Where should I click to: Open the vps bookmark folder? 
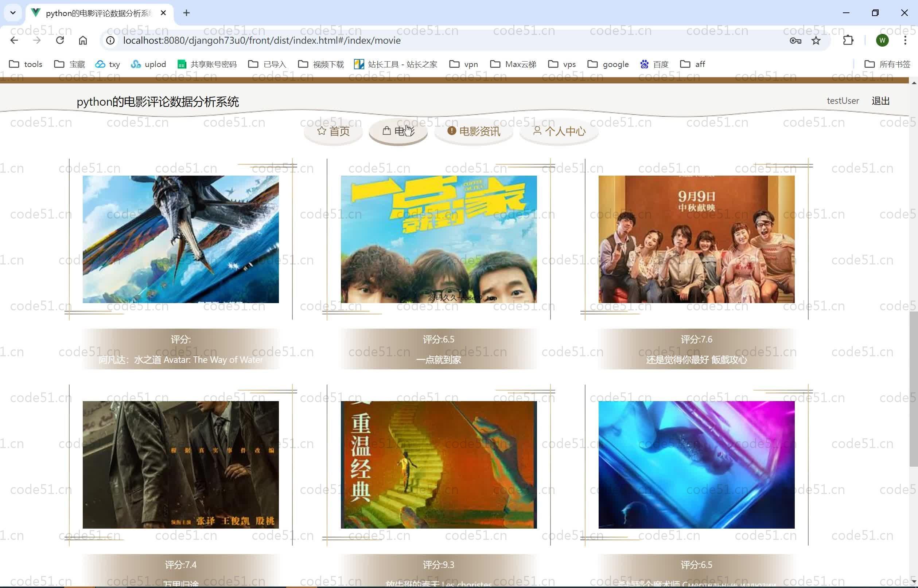[562, 64]
